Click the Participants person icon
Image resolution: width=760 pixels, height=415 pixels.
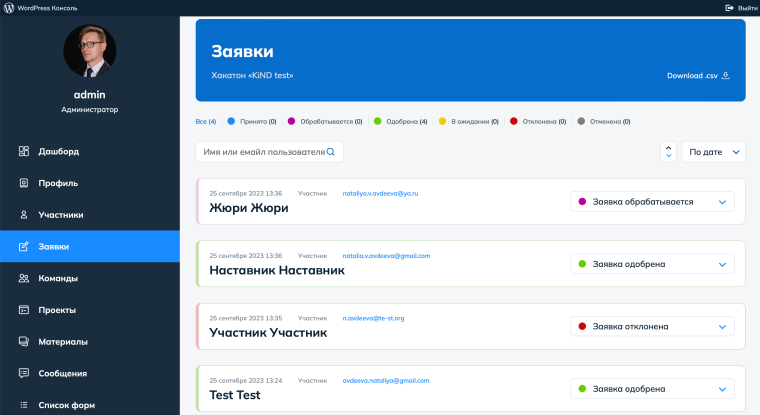pyautogui.click(x=24, y=215)
